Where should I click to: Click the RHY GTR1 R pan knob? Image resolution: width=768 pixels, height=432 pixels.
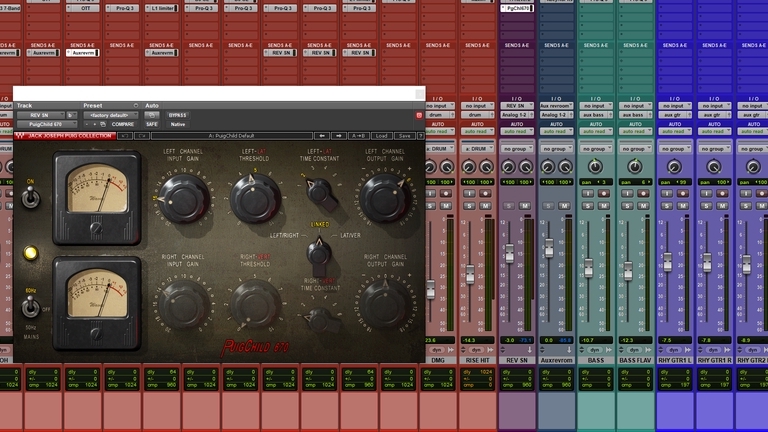[x=714, y=167]
